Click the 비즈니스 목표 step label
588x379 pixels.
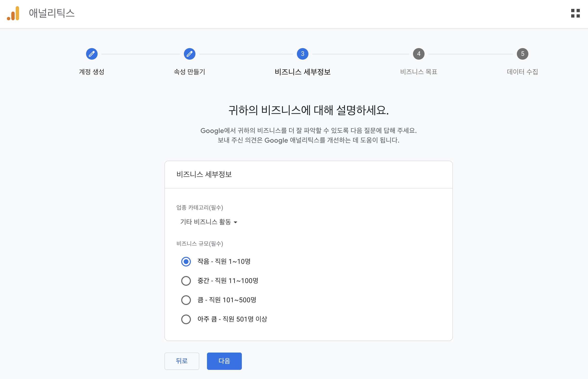tap(419, 72)
